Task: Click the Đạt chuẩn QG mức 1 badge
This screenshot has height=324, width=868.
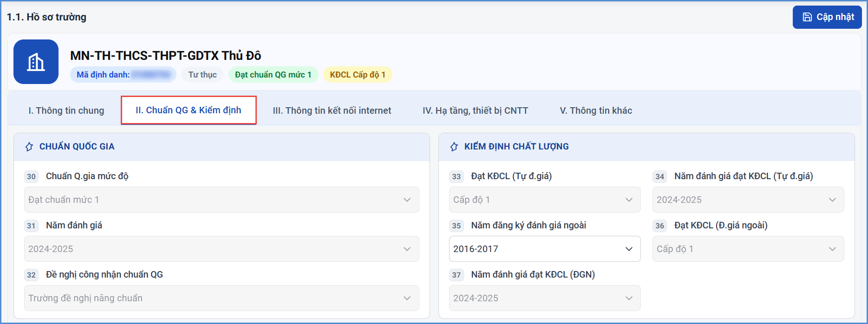Action: tap(273, 75)
